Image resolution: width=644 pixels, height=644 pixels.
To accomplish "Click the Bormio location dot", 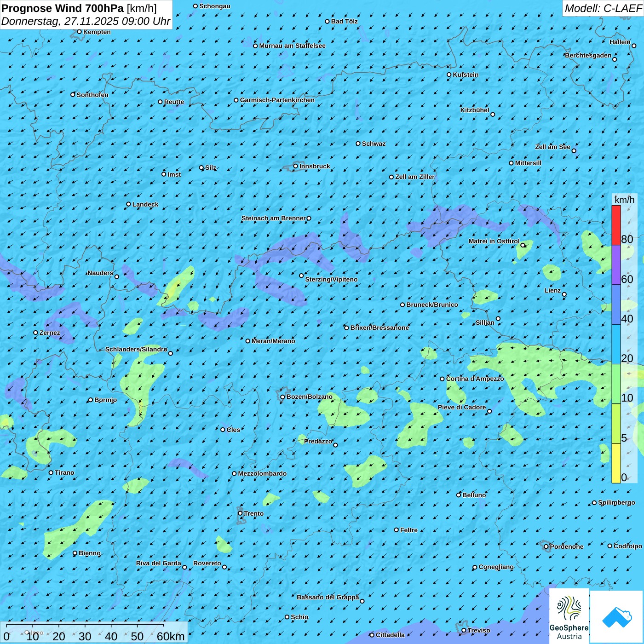I will [91, 400].
